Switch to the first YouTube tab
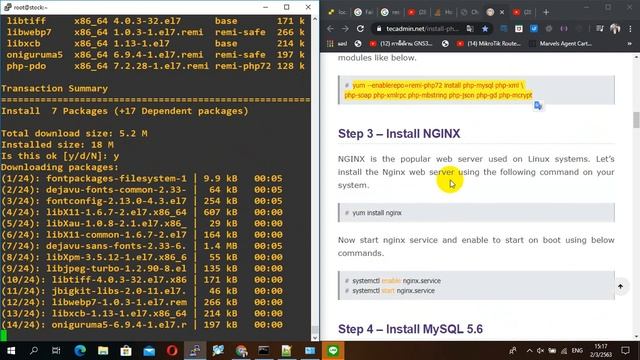640x360 pixels. pyautogui.click(x=417, y=12)
